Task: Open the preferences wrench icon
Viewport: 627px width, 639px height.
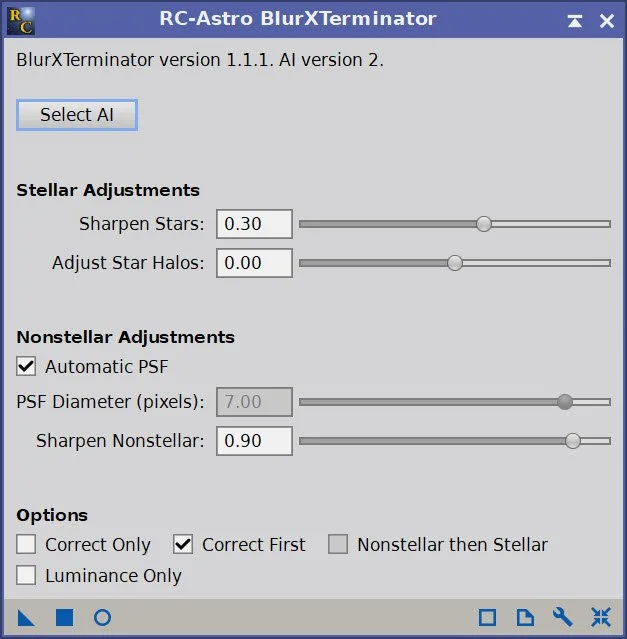Action: [x=563, y=617]
